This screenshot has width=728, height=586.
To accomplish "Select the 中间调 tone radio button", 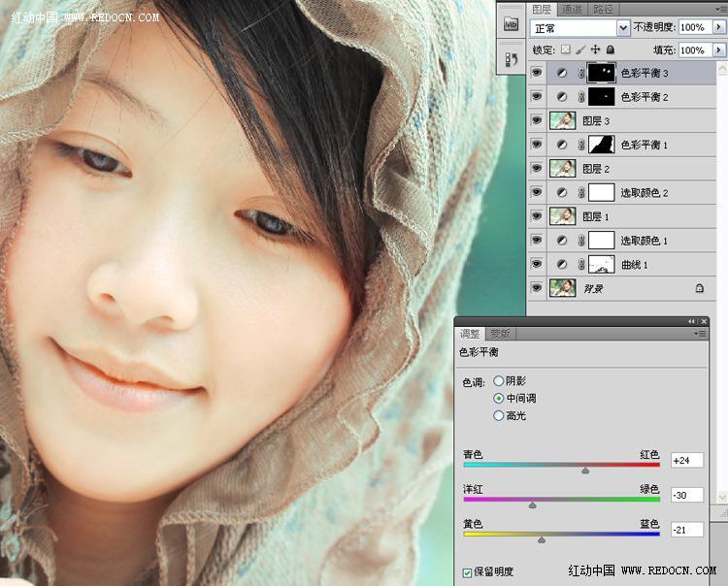I will (499, 398).
